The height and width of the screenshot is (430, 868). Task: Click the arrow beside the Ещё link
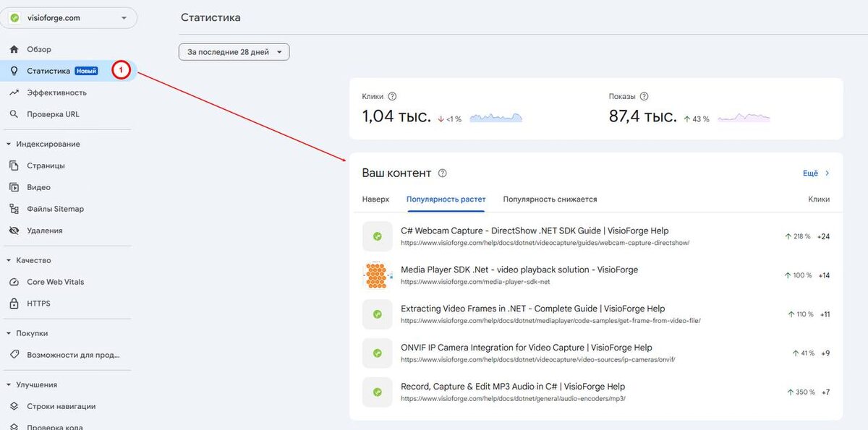click(827, 173)
